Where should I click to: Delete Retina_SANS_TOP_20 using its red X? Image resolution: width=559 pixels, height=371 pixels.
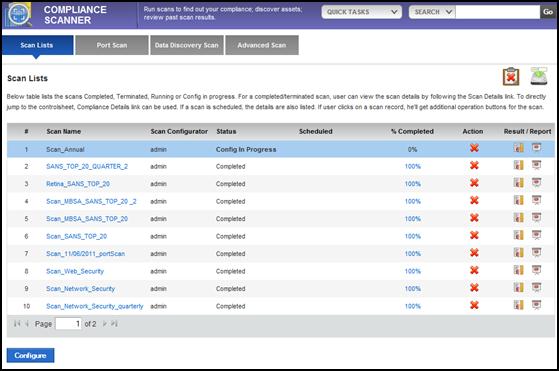point(474,183)
